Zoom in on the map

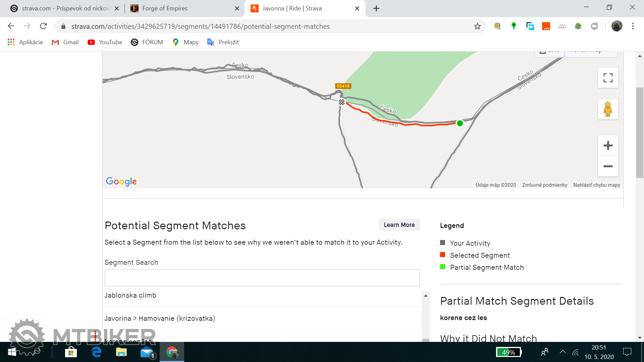(x=608, y=145)
